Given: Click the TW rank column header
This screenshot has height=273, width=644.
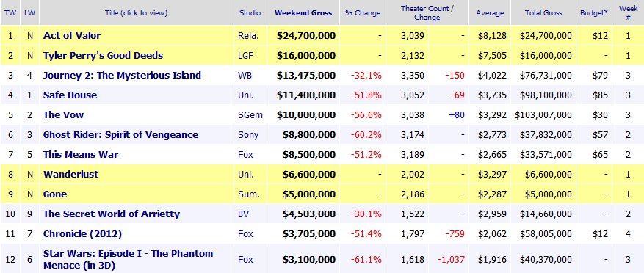Looking at the screenshot, I should pos(10,12).
